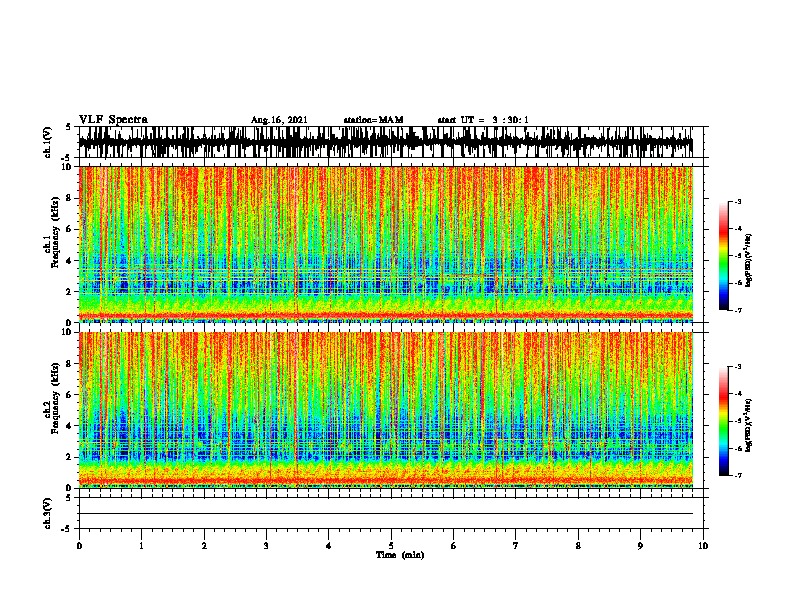Click the "2" kHz tick on ch.2 frequency axis
Viewport: 792px width, 612px height.
pos(70,457)
